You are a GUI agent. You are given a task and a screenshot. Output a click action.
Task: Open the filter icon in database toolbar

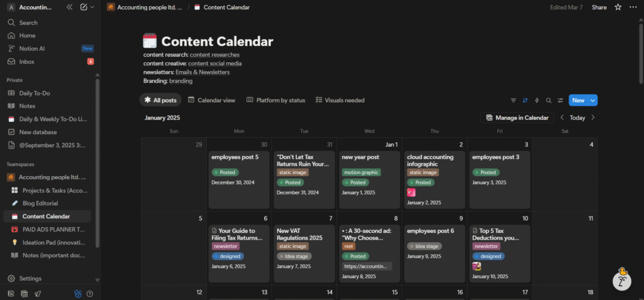coord(513,100)
